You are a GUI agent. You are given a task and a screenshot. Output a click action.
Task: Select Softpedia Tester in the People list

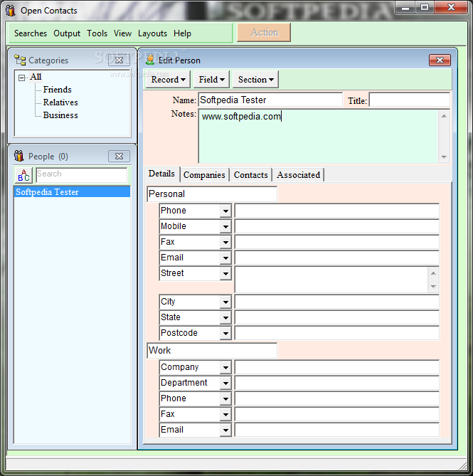(x=72, y=192)
